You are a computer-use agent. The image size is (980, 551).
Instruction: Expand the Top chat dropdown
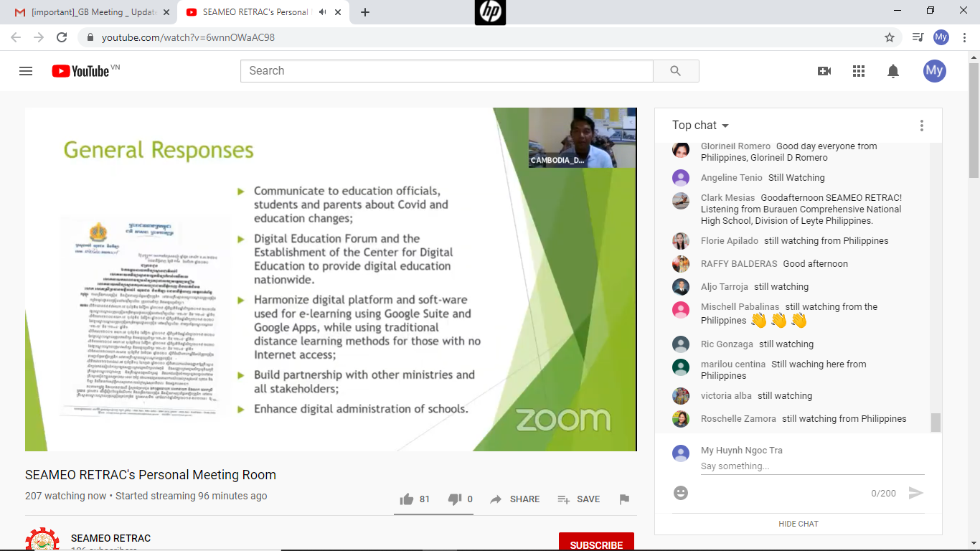click(x=701, y=126)
